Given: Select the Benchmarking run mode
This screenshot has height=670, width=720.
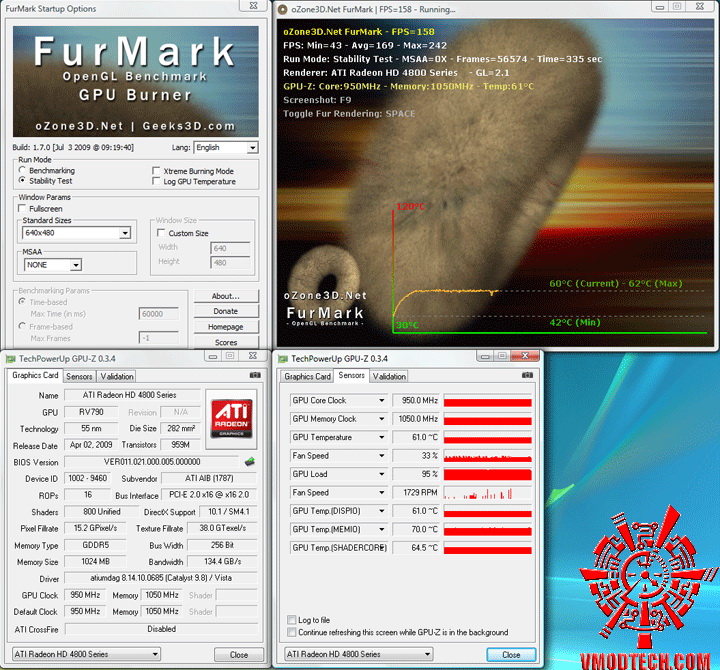Looking at the screenshot, I should (22, 170).
